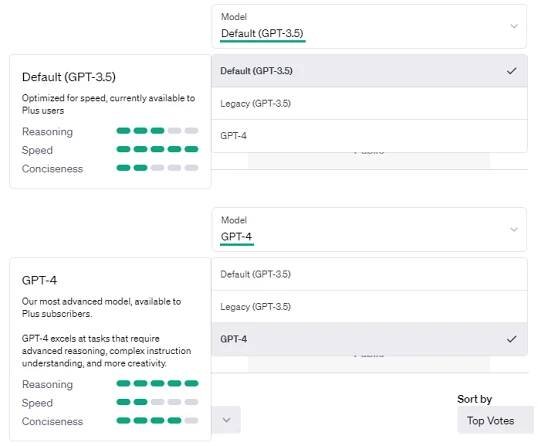Click the Reasoning label in Default (GPT-3.5) card
The height and width of the screenshot is (446, 538).
click(47, 132)
